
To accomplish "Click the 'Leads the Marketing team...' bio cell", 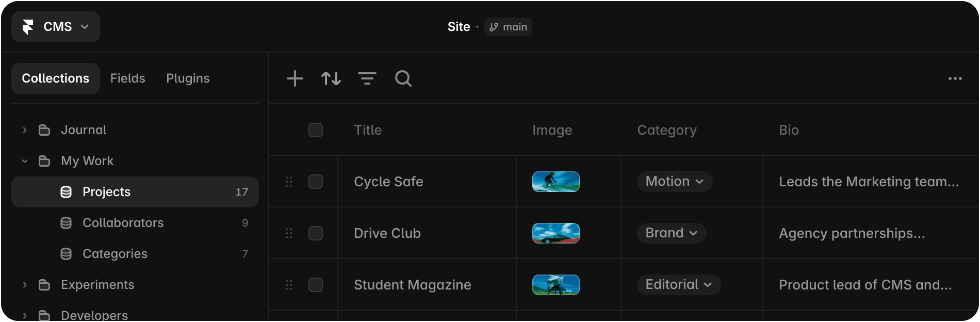I will [871, 182].
